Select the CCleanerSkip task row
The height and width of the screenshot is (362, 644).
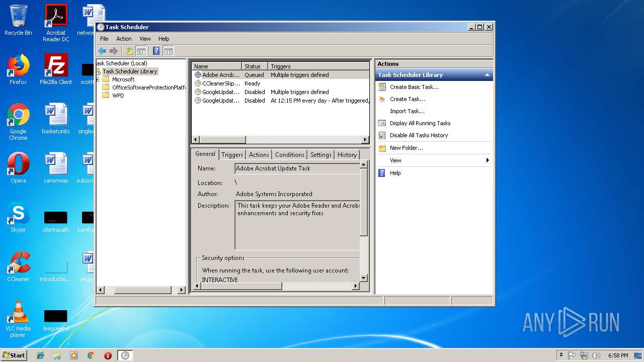[221, 83]
